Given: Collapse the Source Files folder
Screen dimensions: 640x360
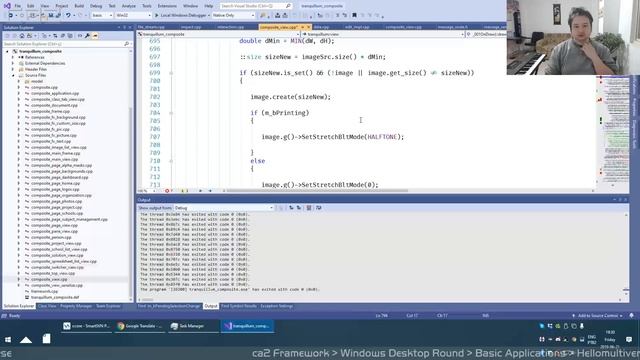Looking at the screenshot, I should [x=13, y=76].
